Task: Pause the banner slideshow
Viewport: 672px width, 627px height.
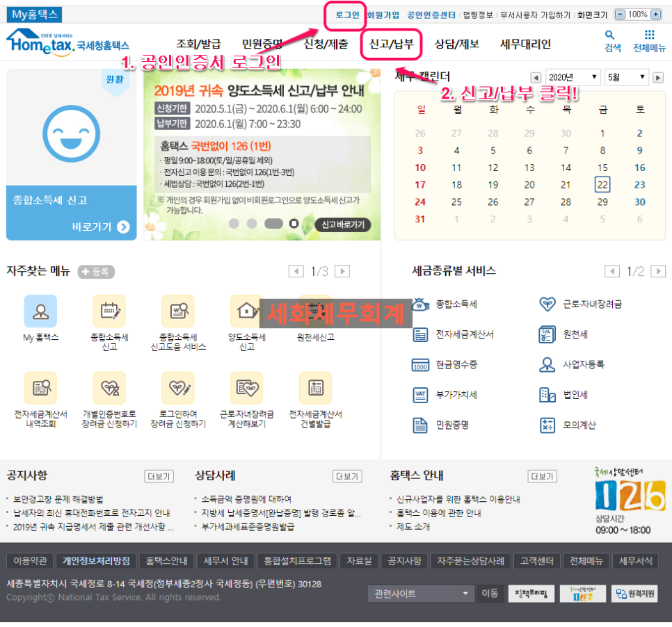Action: tap(294, 224)
